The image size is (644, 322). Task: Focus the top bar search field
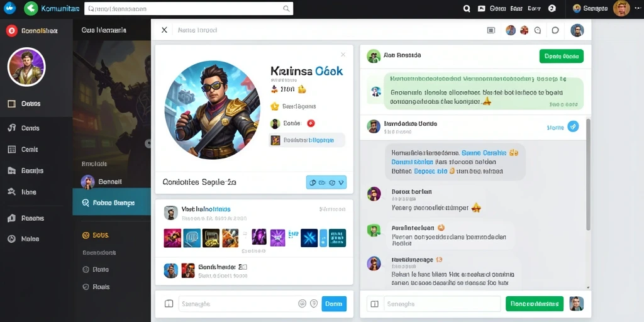click(189, 8)
